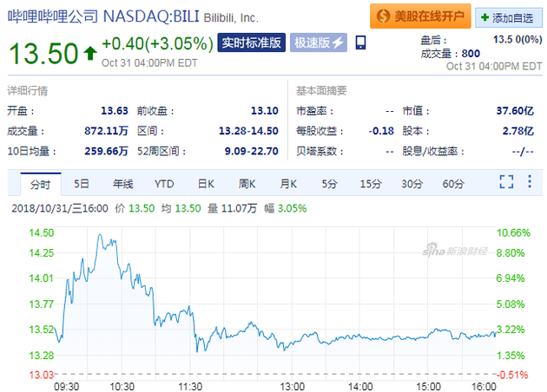The width and height of the screenshot is (547, 392).
Task: Click the 16:00 time axis label
Action: [x=484, y=387]
